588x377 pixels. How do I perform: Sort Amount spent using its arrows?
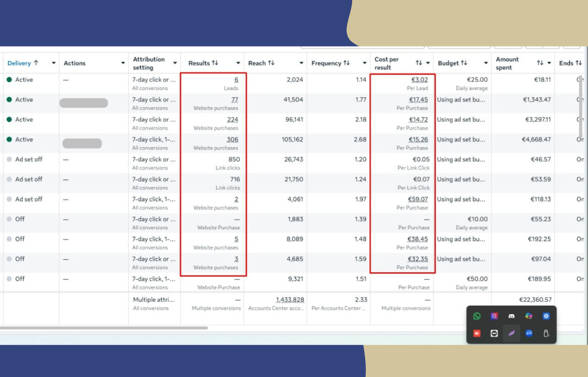[540, 63]
